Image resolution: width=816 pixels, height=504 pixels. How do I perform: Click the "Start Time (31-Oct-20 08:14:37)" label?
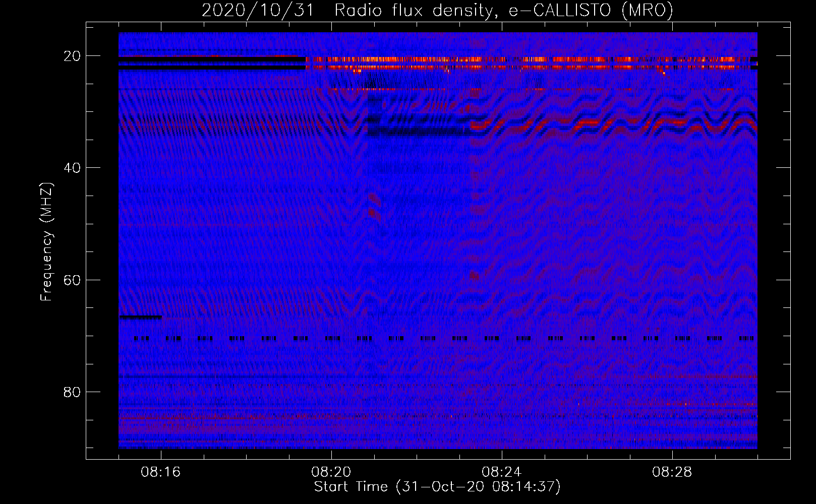click(x=437, y=487)
